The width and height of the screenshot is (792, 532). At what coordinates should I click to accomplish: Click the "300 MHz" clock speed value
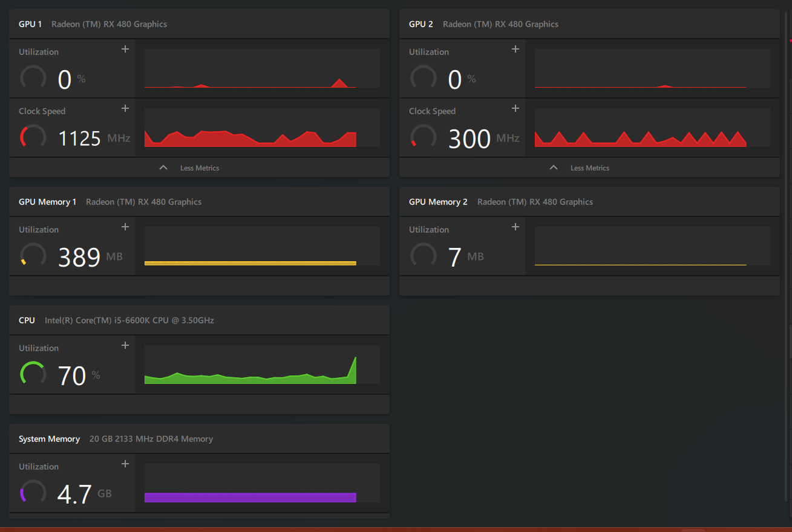point(484,138)
